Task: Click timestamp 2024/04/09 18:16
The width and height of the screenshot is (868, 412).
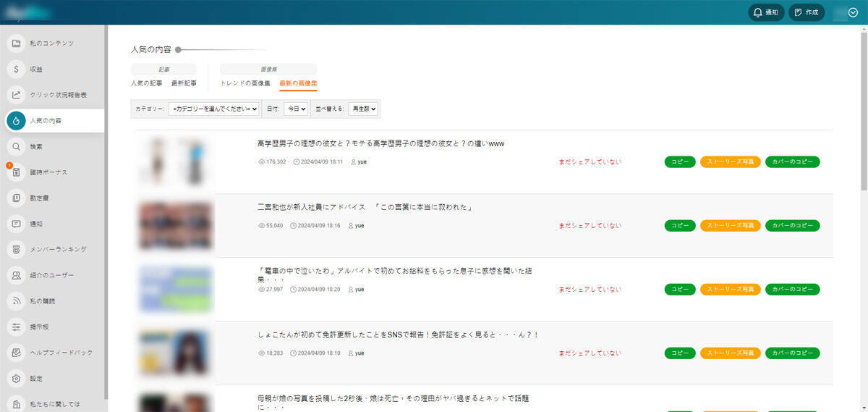Action: pos(316,226)
